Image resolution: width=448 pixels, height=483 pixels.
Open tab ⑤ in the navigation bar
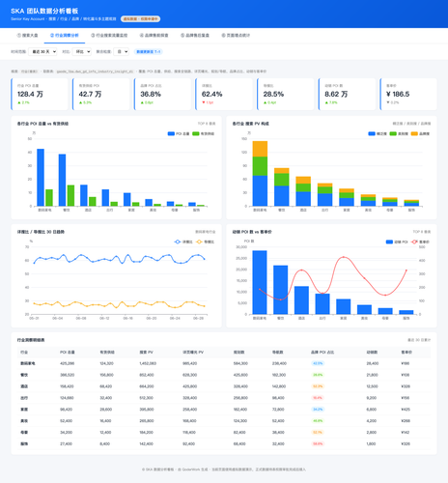(195, 36)
